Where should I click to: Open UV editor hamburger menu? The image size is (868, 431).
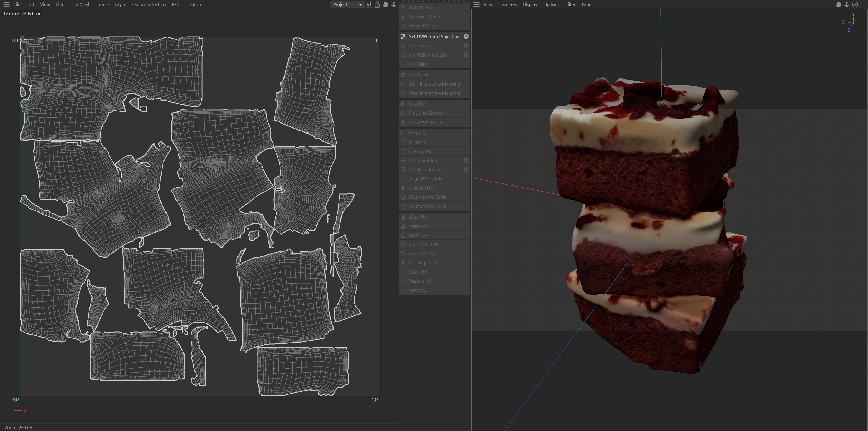click(x=6, y=4)
